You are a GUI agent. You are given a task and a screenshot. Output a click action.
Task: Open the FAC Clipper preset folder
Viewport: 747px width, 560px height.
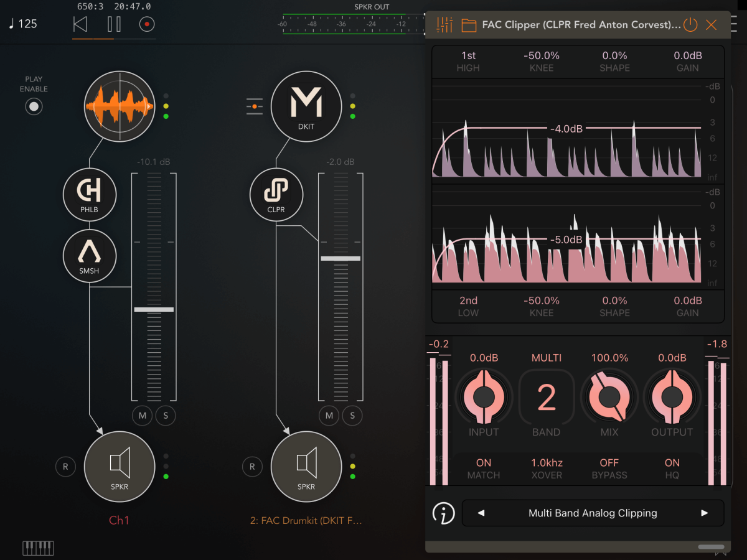[x=469, y=26]
